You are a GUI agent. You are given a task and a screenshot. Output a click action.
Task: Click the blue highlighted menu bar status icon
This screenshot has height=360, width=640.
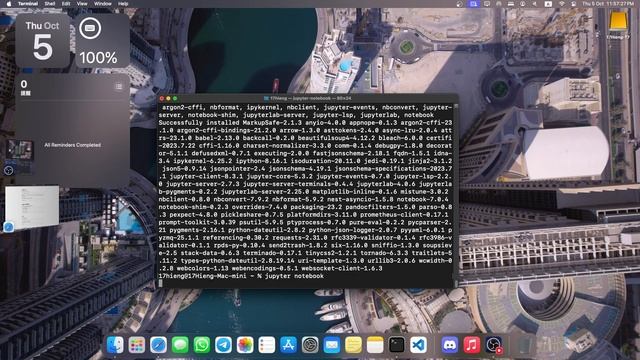[473, 4]
